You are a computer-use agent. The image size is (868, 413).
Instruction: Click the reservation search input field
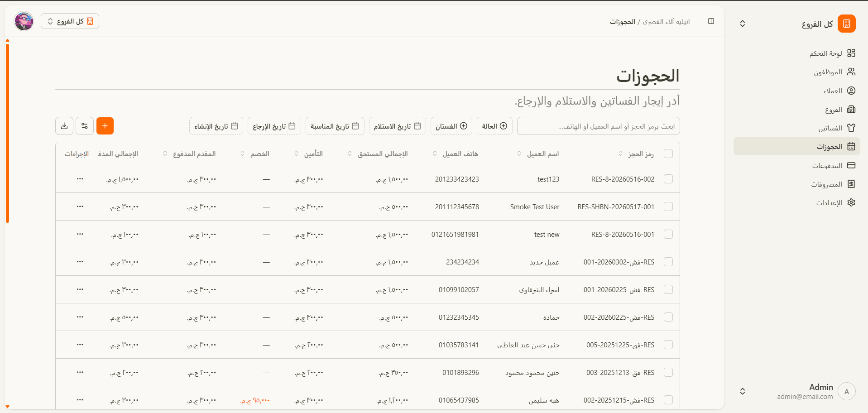pyautogui.click(x=598, y=126)
